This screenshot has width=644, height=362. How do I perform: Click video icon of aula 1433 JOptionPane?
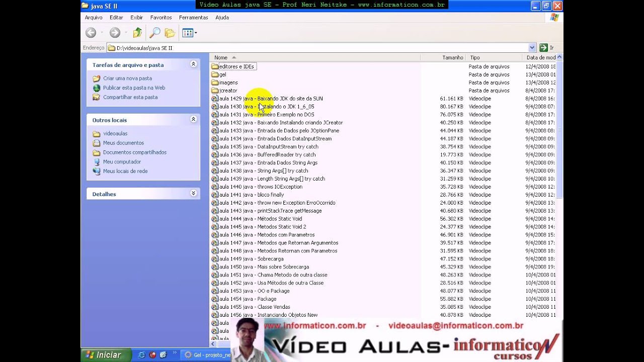pos(215,131)
